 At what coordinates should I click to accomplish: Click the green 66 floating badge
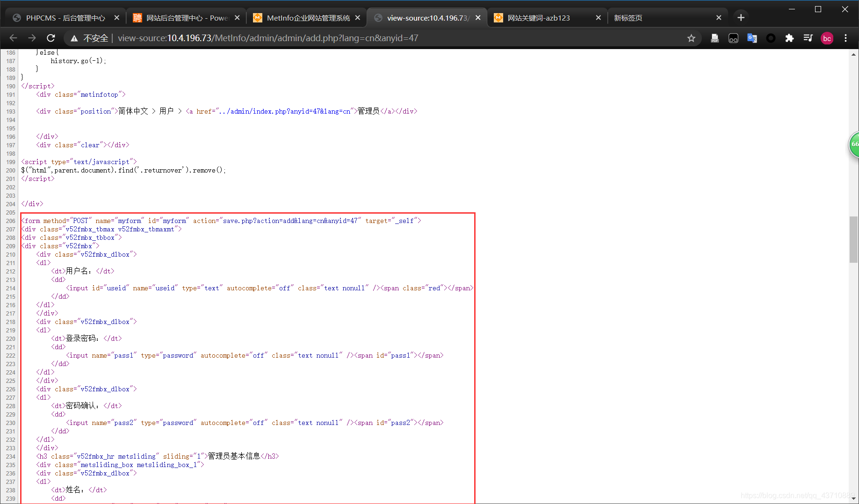(x=854, y=144)
